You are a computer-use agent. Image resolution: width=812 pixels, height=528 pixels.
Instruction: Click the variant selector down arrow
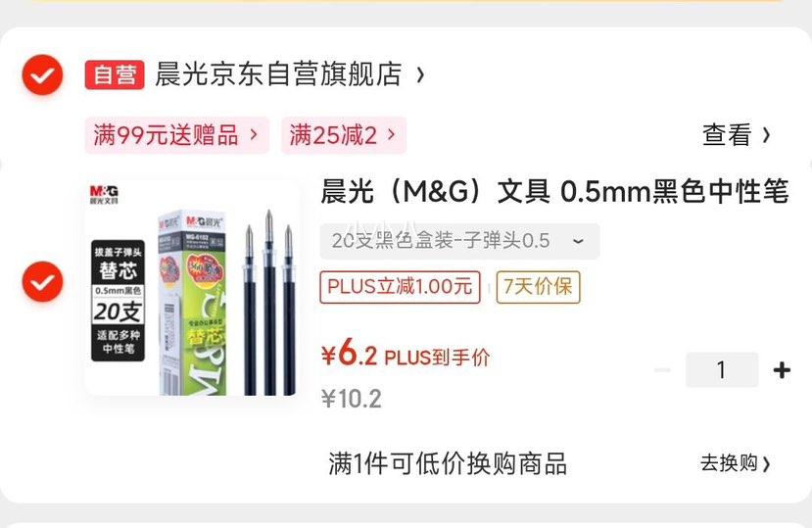click(578, 241)
